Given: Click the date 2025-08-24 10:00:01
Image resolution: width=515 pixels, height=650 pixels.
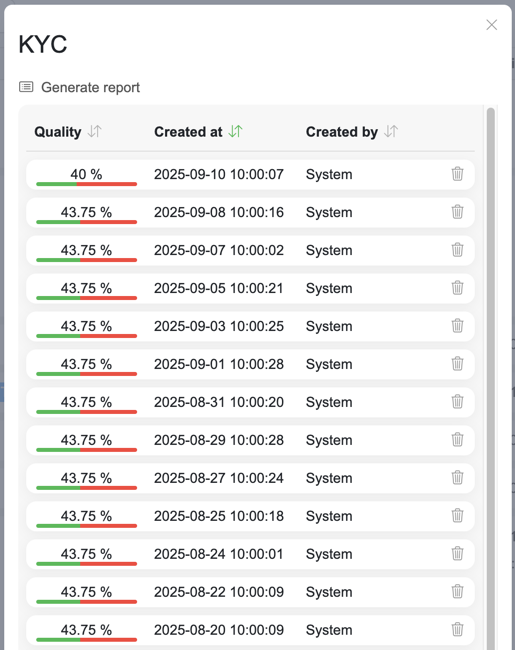Looking at the screenshot, I should tap(219, 554).
